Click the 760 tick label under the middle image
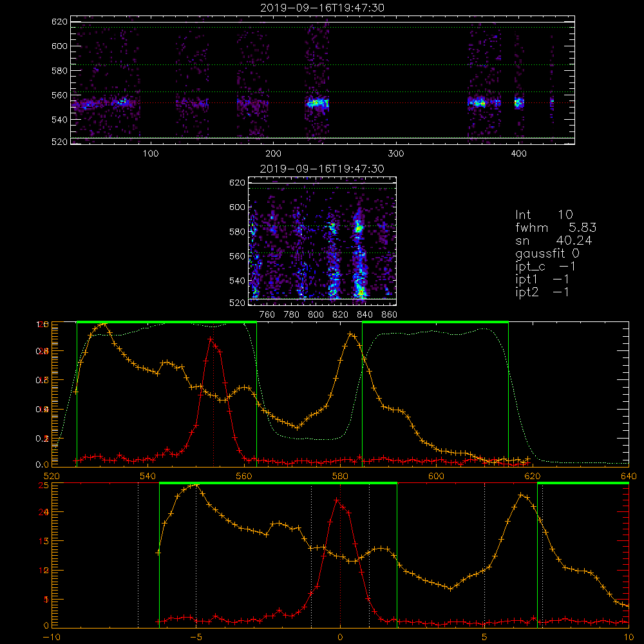 pos(267,315)
